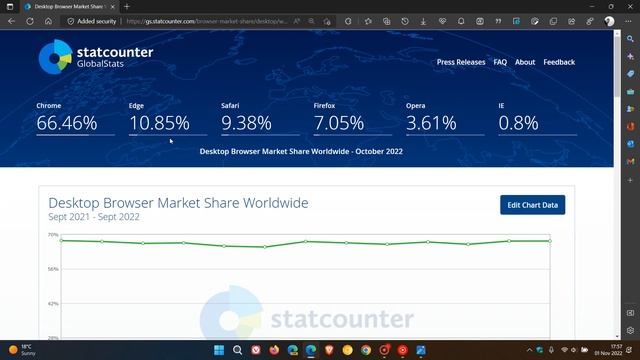Viewport: 640px width, 360px height.
Task: Open the taskbar weather widget
Action: pos(22,350)
